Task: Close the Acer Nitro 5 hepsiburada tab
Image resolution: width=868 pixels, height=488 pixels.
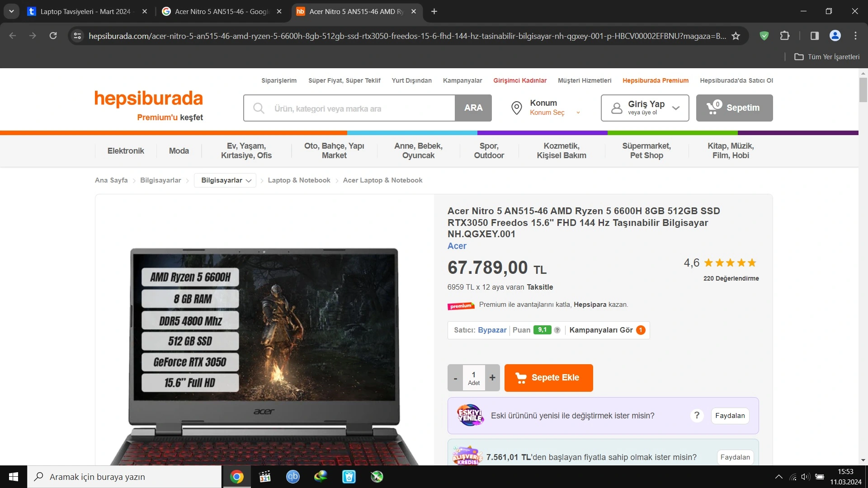Action: pyautogui.click(x=413, y=11)
